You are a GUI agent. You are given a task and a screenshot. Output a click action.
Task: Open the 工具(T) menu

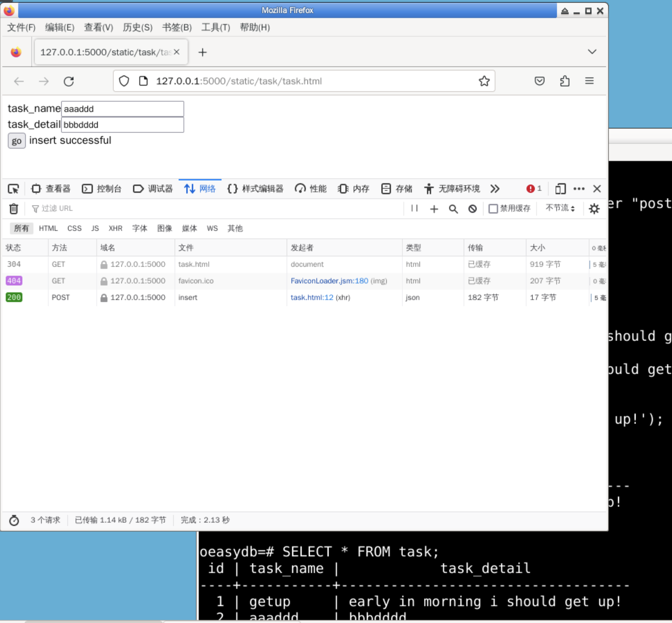pos(216,28)
